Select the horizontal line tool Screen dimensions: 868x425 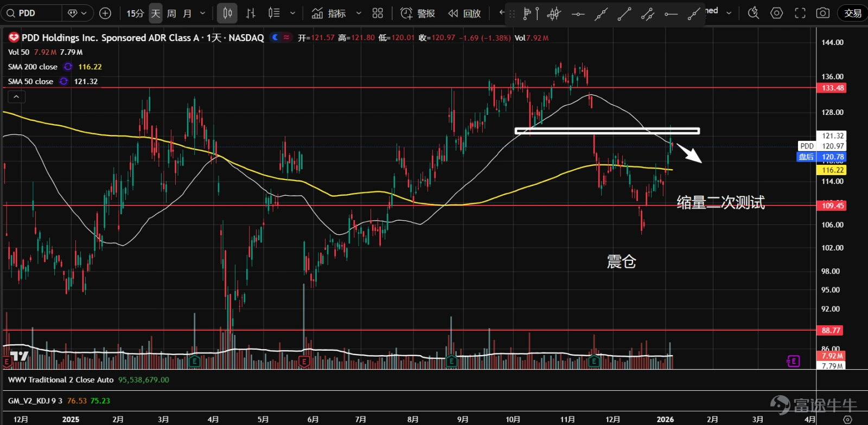tap(578, 14)
